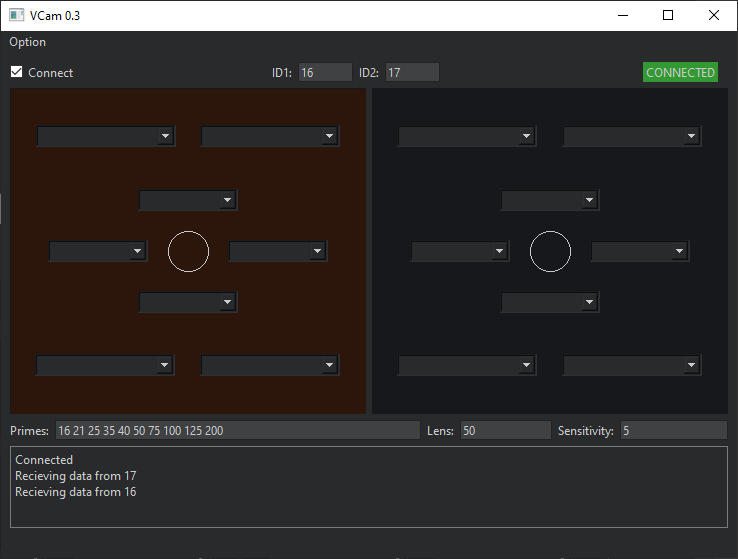Open top-left dropdown in the brown left panel
Screen dimensions: 738x559
pyautogui.click(x=106, y=136)
